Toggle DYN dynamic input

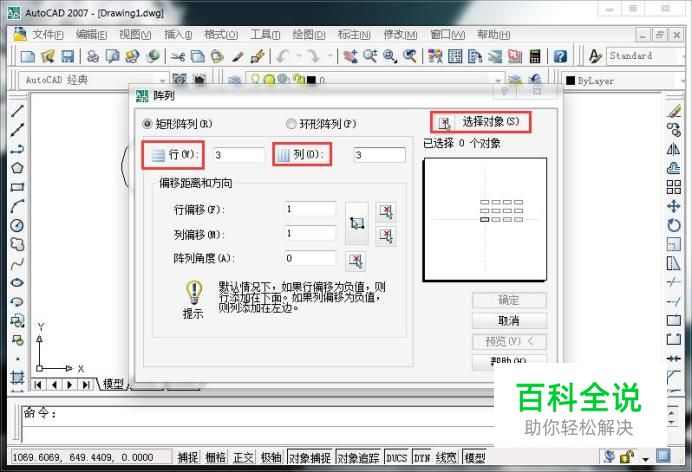coord(422,457)
